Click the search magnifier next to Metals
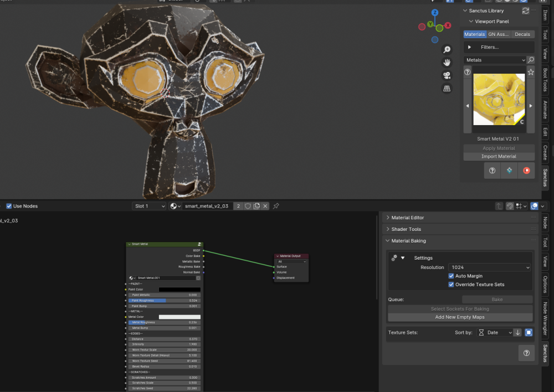554x392 pixels. tap(531, 60)
